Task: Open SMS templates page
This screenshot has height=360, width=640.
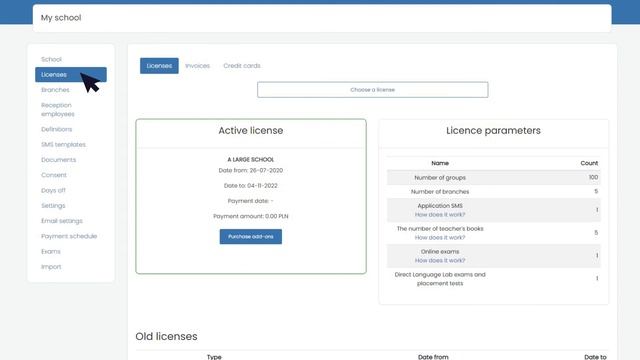Action: [63, 144]
